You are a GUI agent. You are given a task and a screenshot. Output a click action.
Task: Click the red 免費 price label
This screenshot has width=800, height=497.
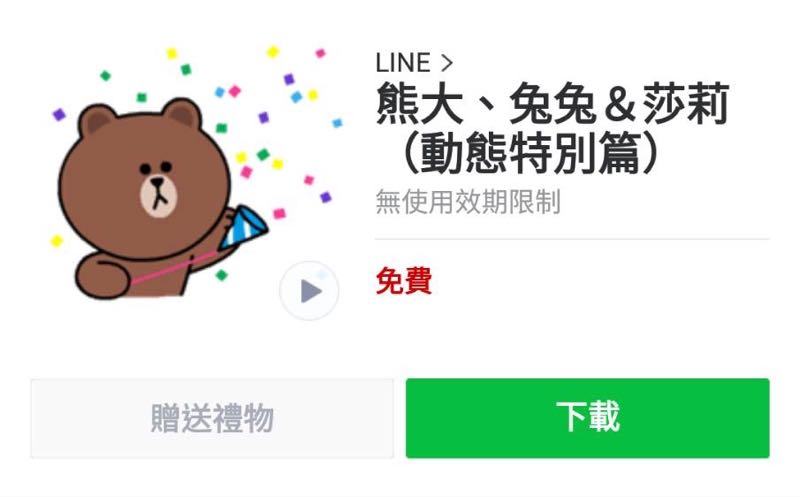pos(404,281)
